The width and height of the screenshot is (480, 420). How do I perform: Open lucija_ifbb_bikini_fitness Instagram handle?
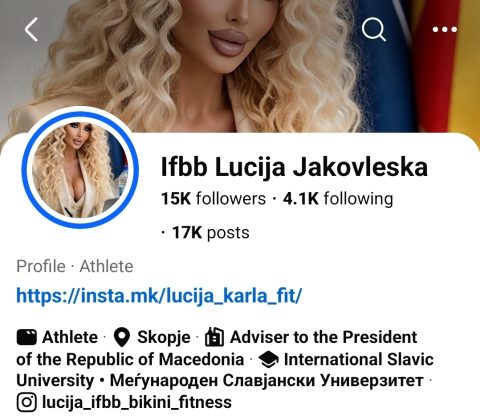137,402
